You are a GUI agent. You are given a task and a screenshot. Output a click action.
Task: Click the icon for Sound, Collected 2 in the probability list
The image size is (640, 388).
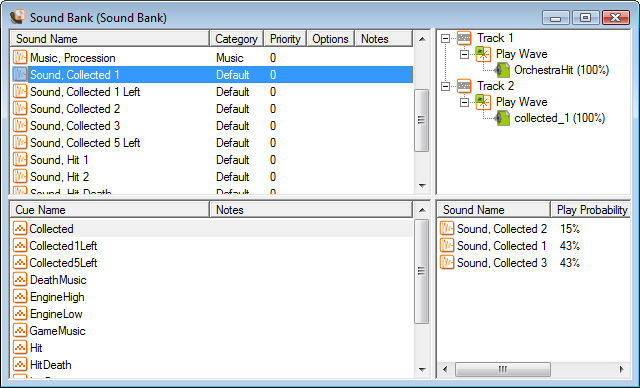tap(447, 228)
